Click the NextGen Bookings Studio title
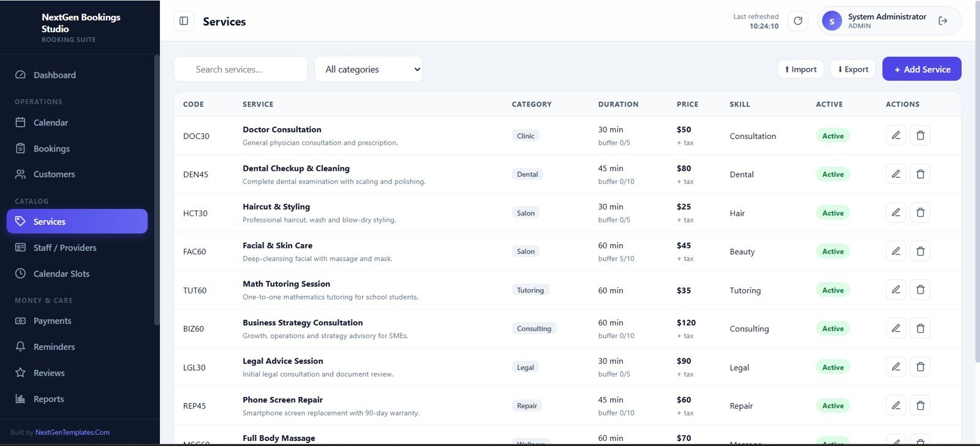Screen dimensions: 980x446 coord(81,23)
